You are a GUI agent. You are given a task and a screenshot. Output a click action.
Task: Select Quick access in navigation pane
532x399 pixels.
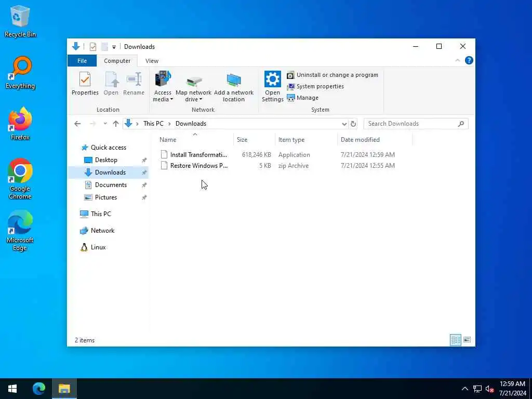click(x=108, y=147)
